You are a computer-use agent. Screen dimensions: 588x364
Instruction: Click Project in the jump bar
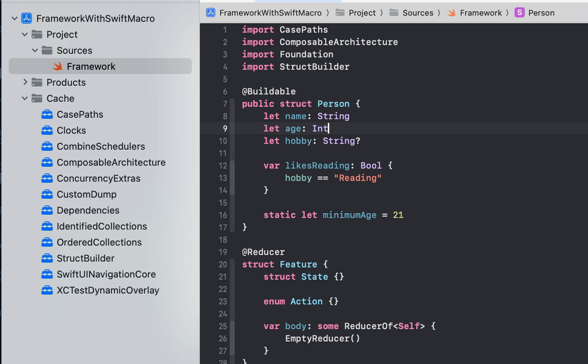(x=362, y=12)
